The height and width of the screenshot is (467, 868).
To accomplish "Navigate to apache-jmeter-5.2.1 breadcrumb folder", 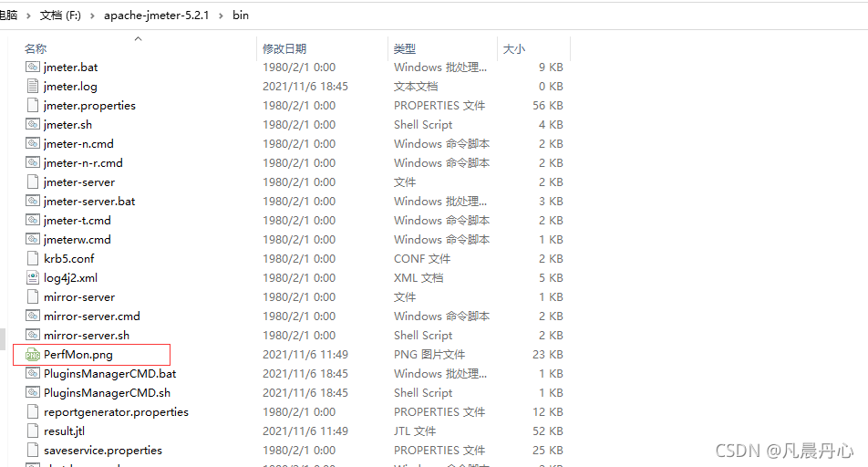I will pos(157,15).
